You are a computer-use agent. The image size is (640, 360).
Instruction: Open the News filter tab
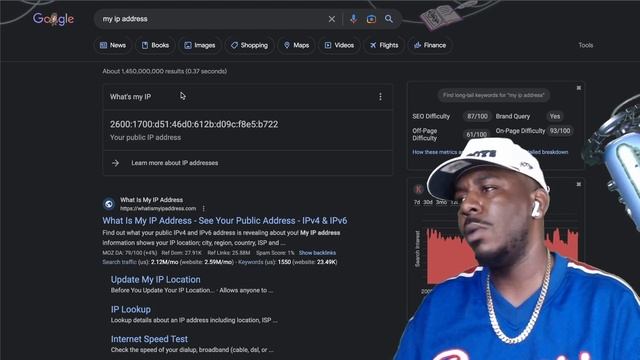[x=113, y=45]
